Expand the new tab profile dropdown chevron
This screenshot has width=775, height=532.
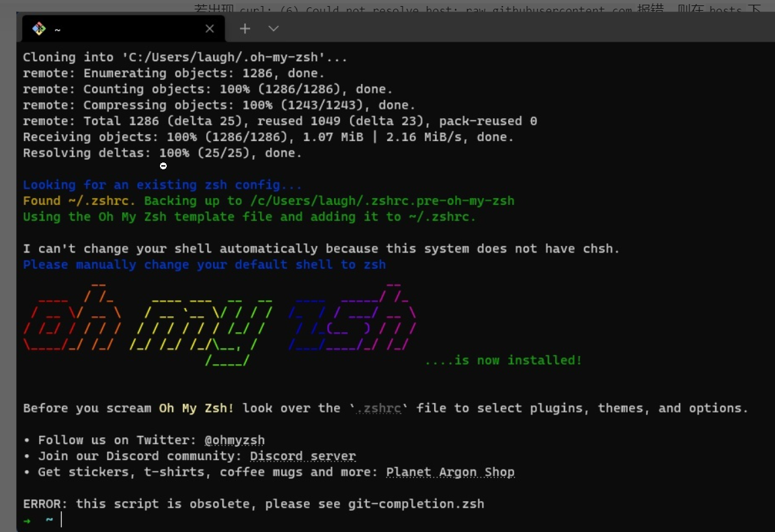(273, 28)
